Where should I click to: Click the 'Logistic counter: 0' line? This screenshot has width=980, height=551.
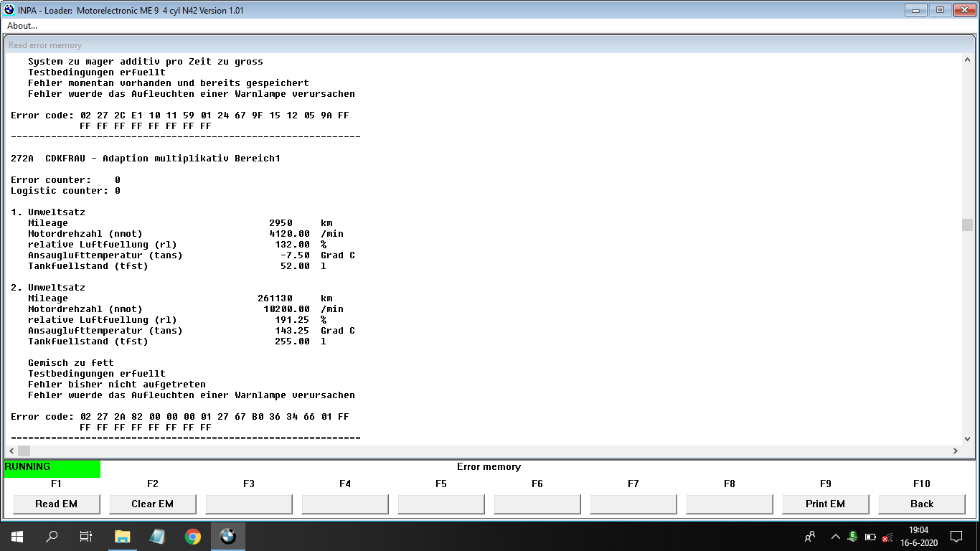65,191
